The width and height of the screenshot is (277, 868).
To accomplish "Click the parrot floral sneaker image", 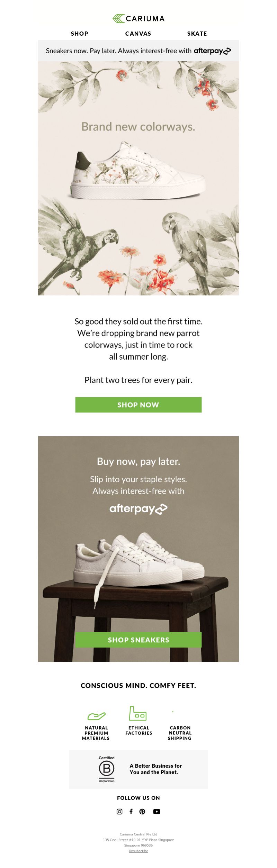I will pos(138,170).
